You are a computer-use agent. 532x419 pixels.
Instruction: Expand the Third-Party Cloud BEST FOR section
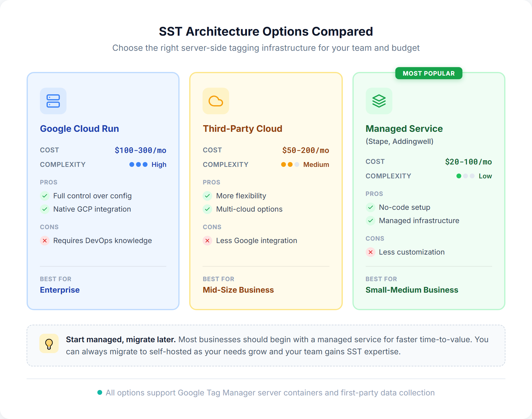[219, 279]
